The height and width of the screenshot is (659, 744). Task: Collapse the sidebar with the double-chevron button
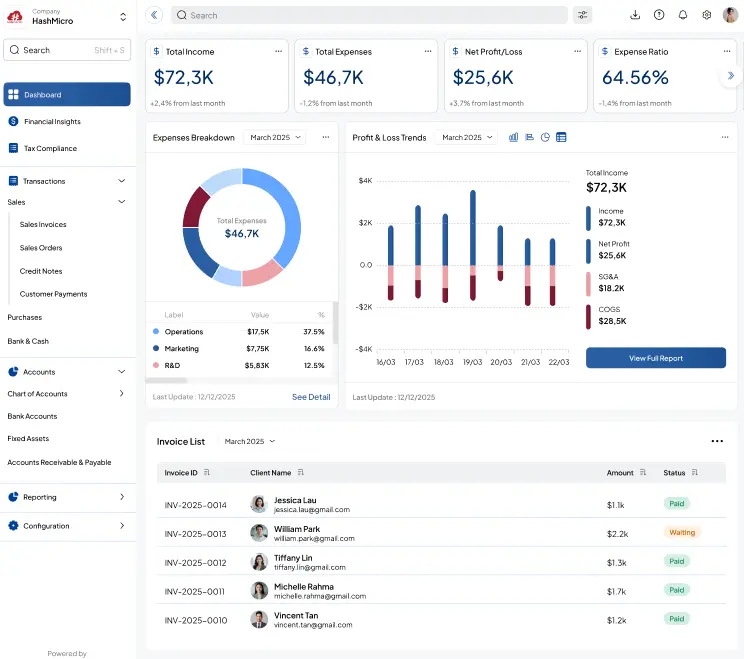pos(154,15)
